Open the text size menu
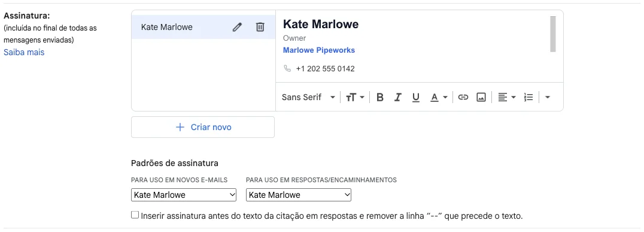Screen dimensions: 644x232 click(355, 98)
